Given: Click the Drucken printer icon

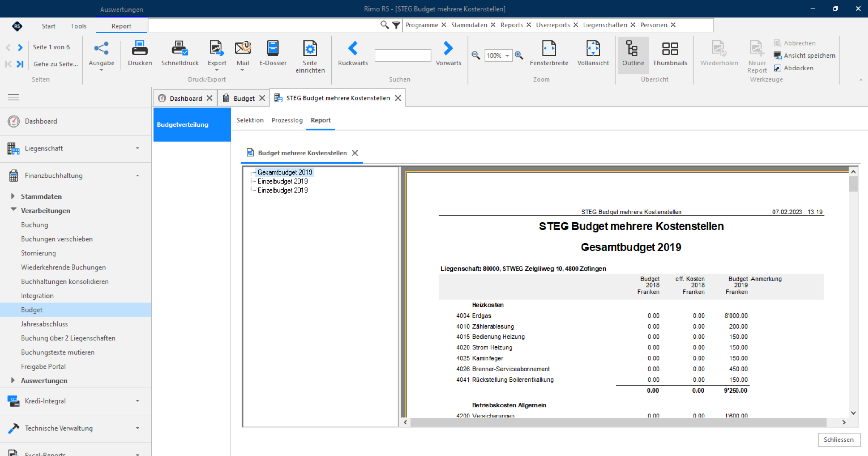Looking at the screenshot, I should [x=139, y=48].
